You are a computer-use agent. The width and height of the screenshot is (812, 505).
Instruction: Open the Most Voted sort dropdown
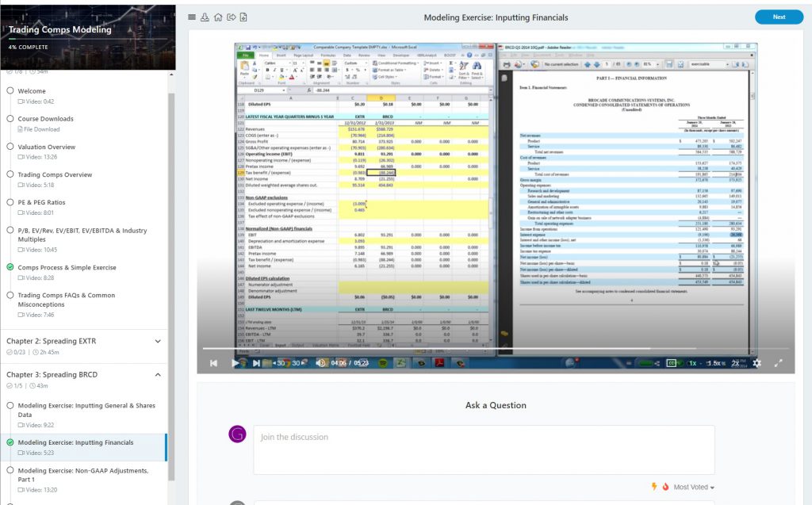click(693, 487)
